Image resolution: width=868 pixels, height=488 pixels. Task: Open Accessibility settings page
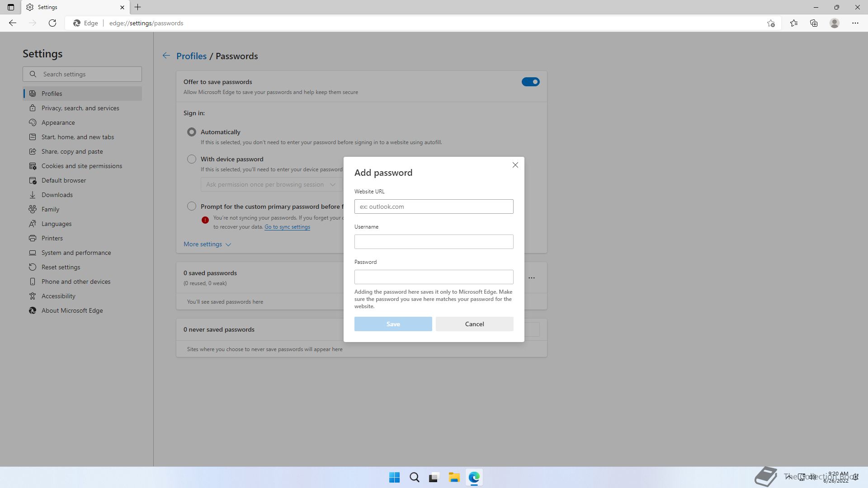(x=82, y=296)
